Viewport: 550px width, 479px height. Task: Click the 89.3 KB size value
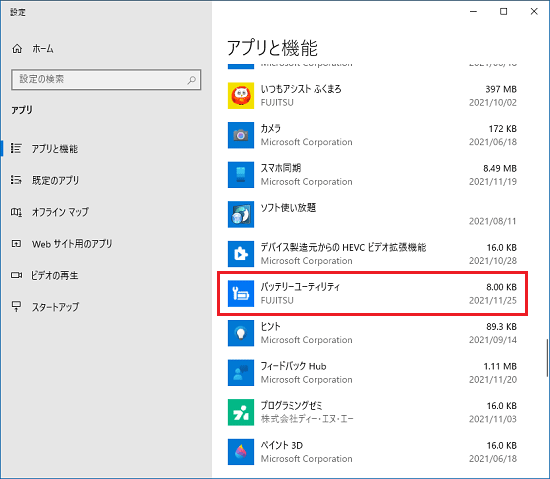(x=501, y=327)
